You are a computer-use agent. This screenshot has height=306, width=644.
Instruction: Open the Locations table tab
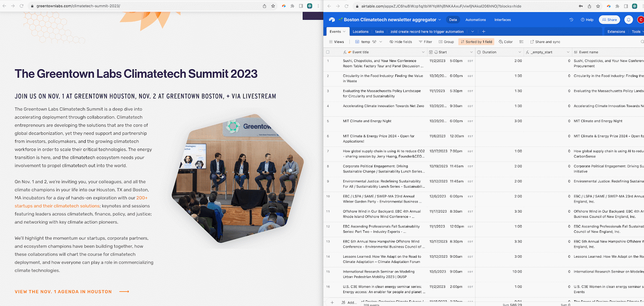(x=361, y=31)
